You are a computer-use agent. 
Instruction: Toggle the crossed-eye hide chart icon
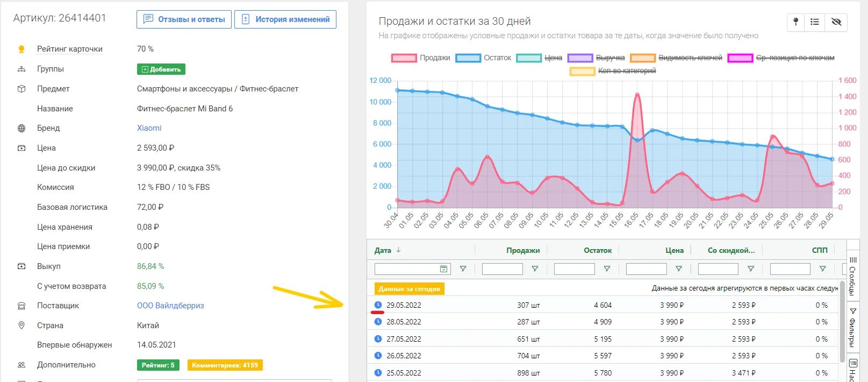(x=836, y=22)
